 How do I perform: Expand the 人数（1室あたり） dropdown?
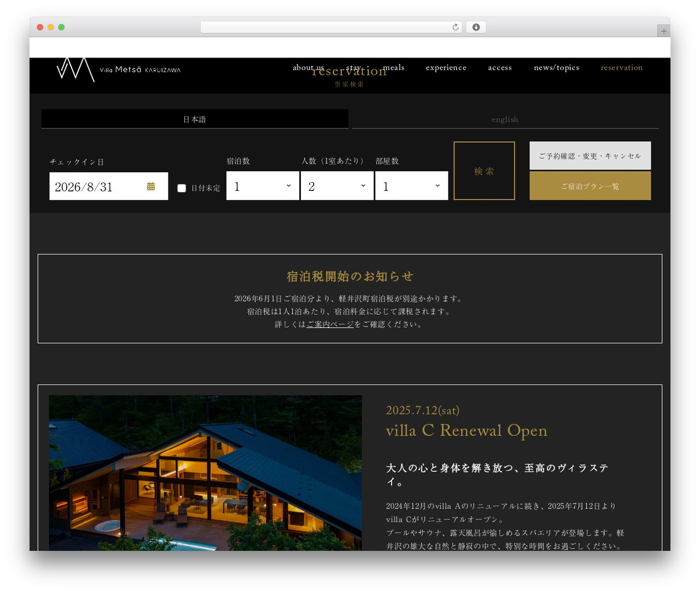click(x=337, y=186)
